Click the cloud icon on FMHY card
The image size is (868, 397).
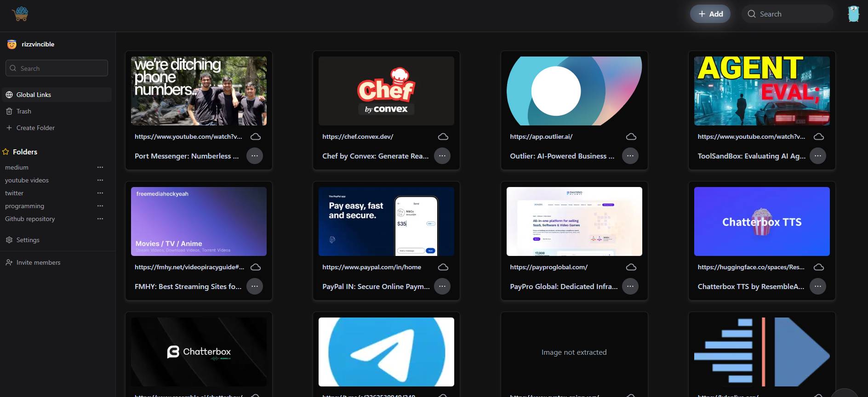256,267
